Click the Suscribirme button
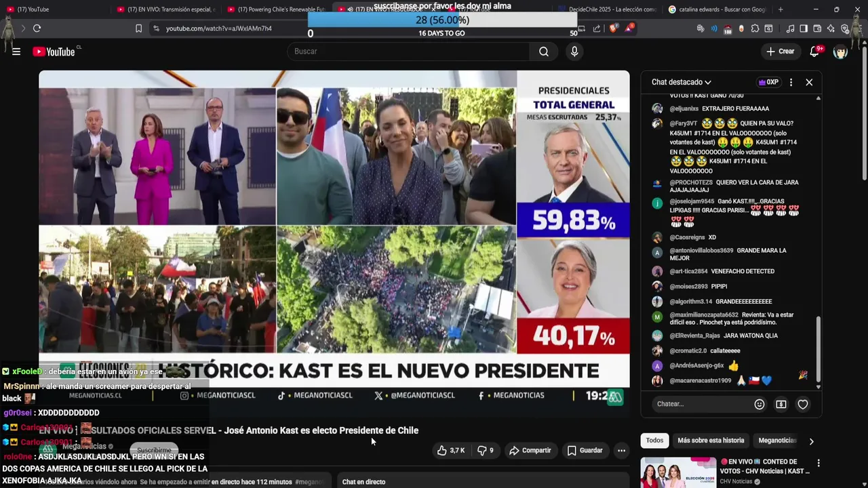The height and width of the screenshot is (488, 868). point(154,450)
